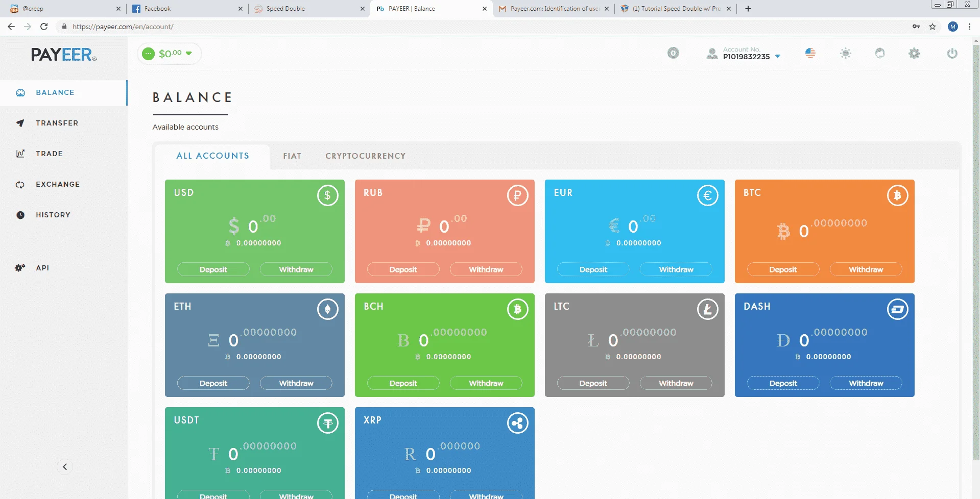This screenshot has height=499, width=980.
Task: Withdraw from the ETH account
Action: click(296, 383)
